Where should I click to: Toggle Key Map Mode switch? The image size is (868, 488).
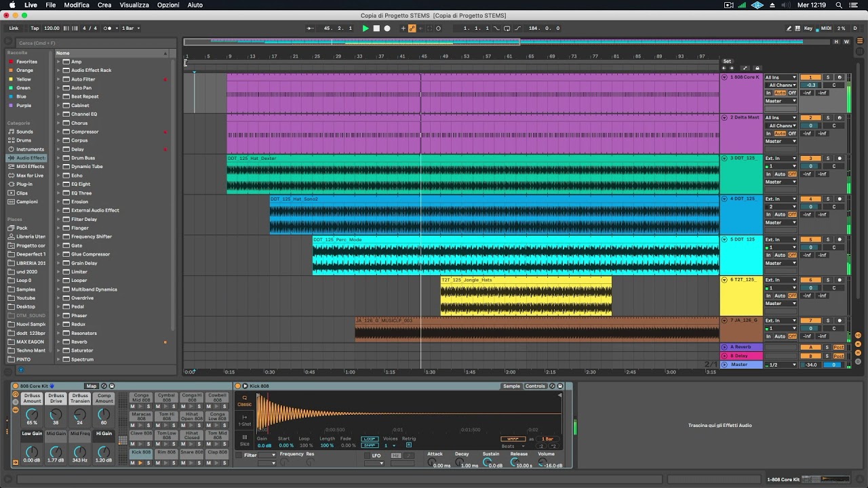point(808,28)
